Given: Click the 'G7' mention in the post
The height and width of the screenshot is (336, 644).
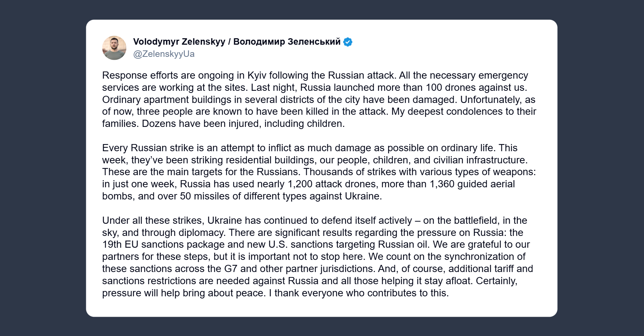Looking at the screenshot, I should pos(231,269).
